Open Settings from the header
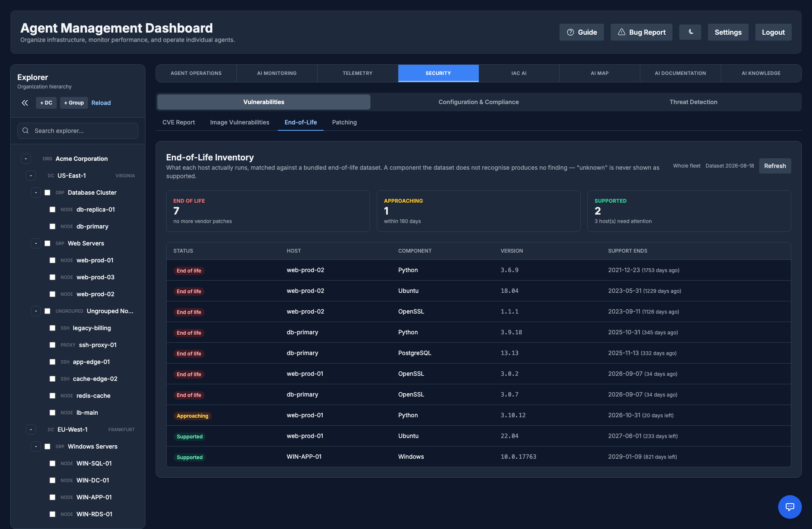 pyautogui.click(x=728, y=32)
